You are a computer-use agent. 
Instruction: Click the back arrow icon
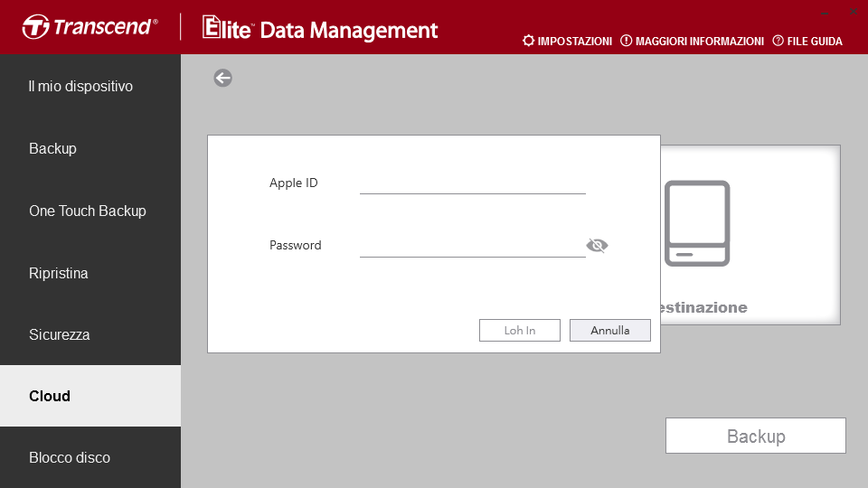[x=222, y=78]
